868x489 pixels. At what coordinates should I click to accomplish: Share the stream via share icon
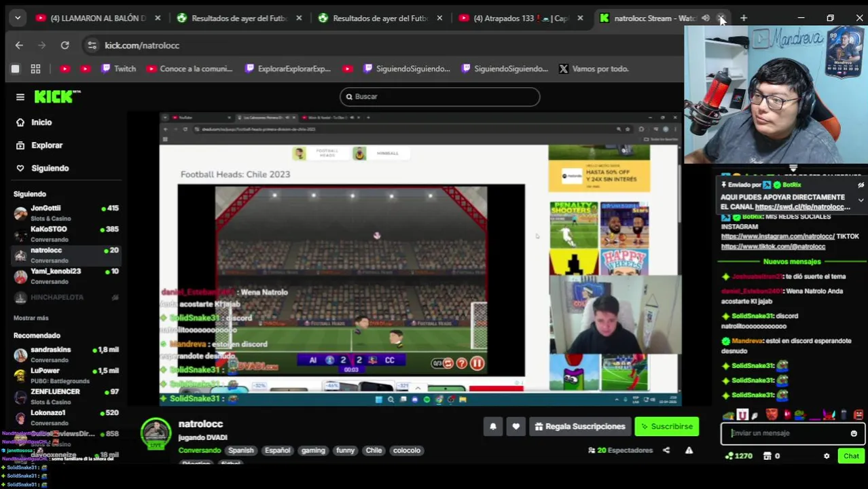click(x=666, y=450)
